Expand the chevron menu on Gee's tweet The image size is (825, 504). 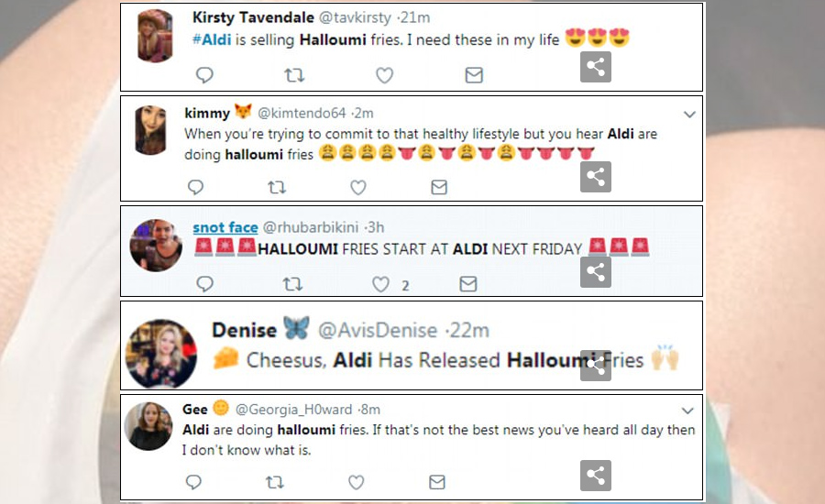(x=687, y=411)
